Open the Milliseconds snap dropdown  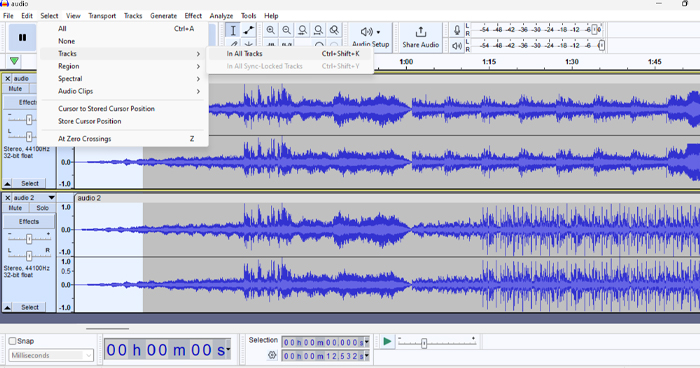click(x=51, y=355)
